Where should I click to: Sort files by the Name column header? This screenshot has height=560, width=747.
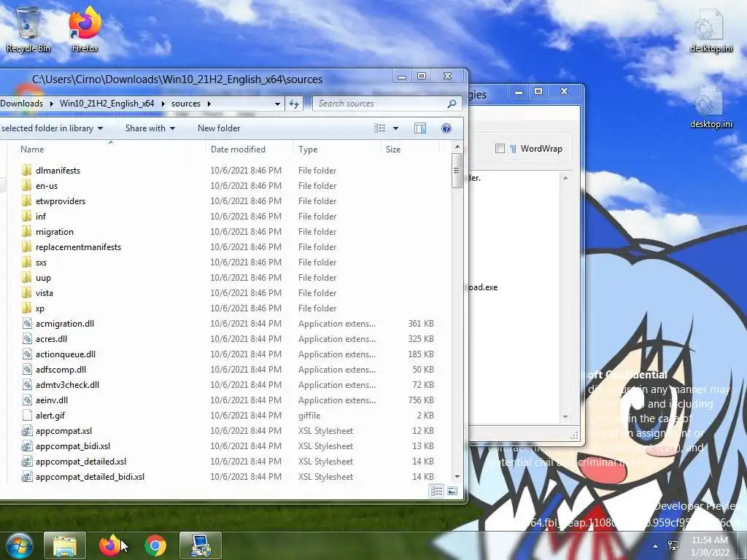[32, 149]
